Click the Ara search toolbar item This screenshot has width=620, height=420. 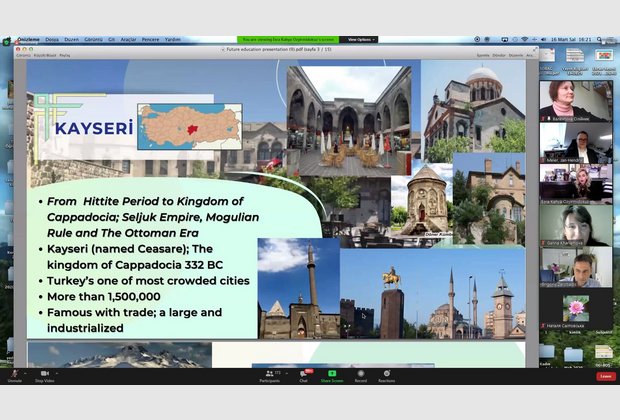coord(529,55)
